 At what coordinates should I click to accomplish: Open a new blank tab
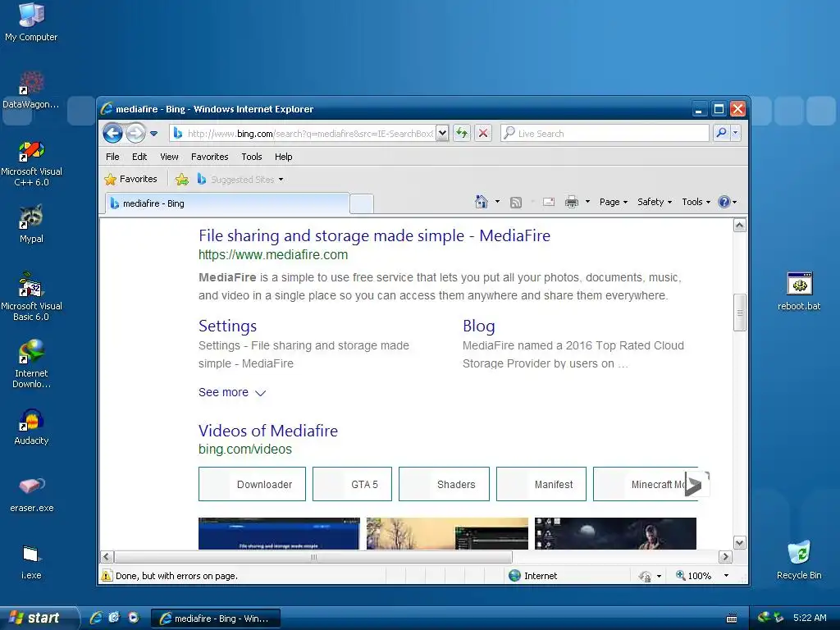[x=362, y=204]
